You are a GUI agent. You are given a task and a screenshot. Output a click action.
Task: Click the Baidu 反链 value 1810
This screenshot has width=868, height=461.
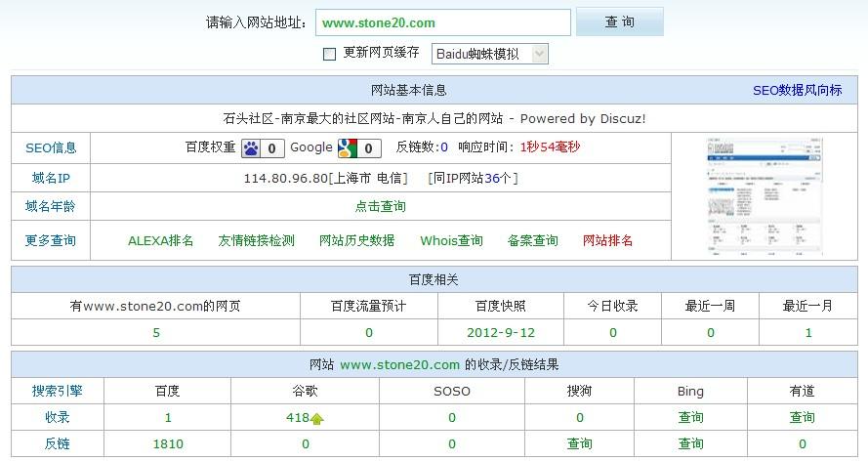click(168, 443)
